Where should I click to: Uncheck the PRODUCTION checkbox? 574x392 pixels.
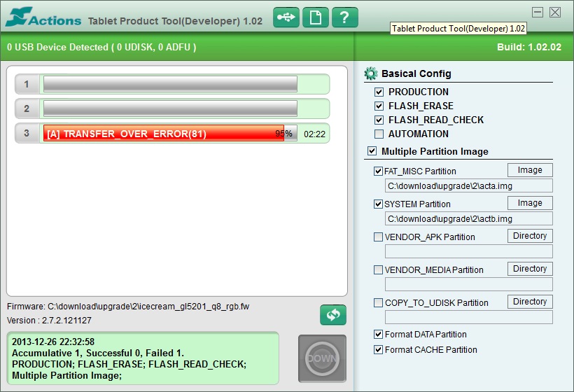[x=379, y=92]
